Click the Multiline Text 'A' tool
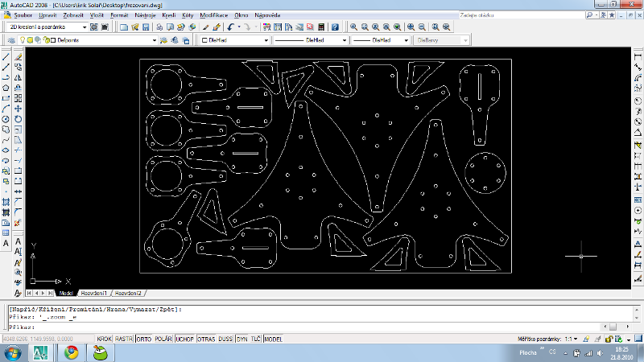644x362 pixels. point(6,242)
